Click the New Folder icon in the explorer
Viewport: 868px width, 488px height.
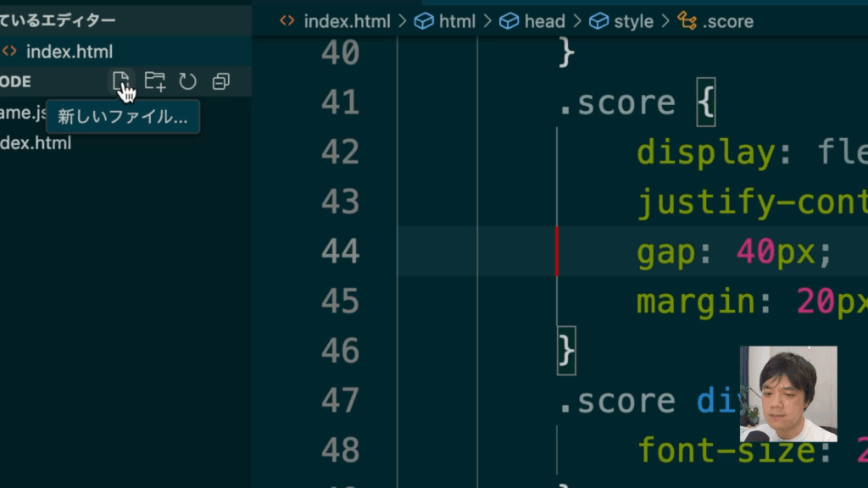154,81
